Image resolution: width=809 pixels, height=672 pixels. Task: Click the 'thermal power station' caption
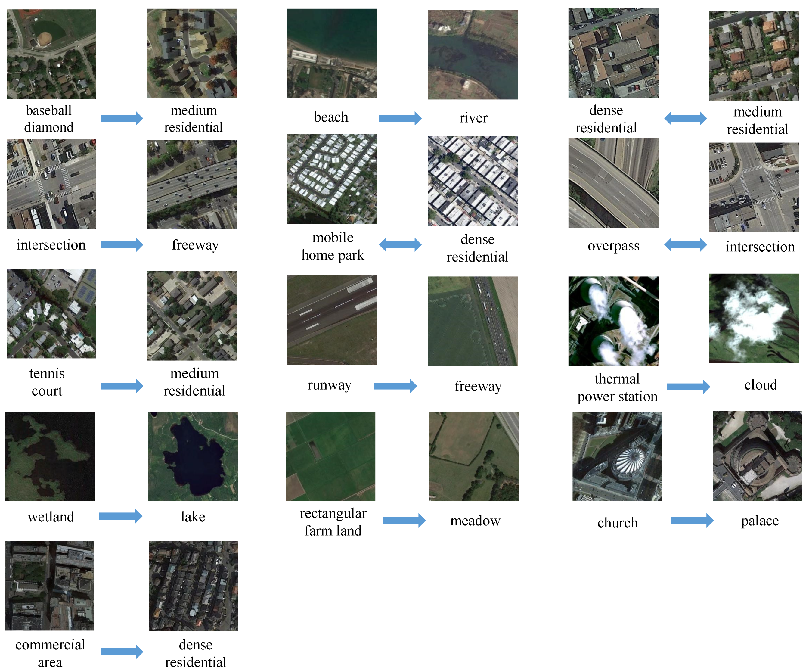[617, 387]
